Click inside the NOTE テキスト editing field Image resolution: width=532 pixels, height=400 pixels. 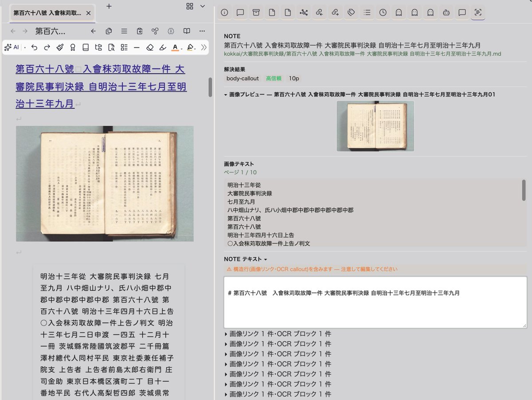click(x=375, y=302)
